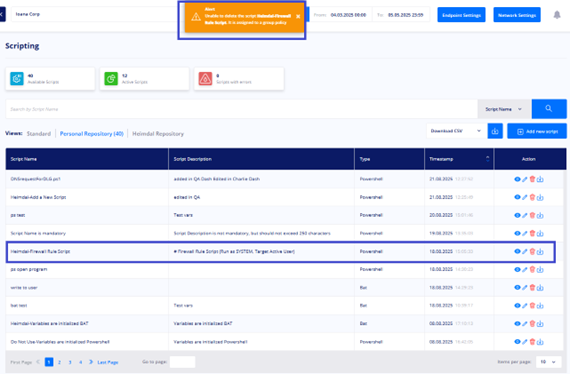Screen dimensions: 570x374
Task: Download the Heimdal-Firewall Rule Script
Action: pyautogui.click(x=540, y=252)
